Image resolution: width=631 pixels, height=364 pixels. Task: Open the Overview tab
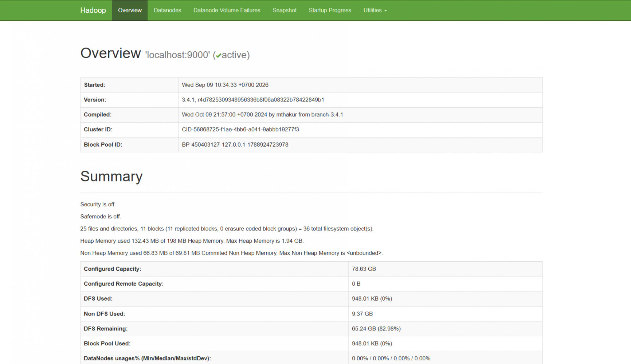click(x=130, y=10)
